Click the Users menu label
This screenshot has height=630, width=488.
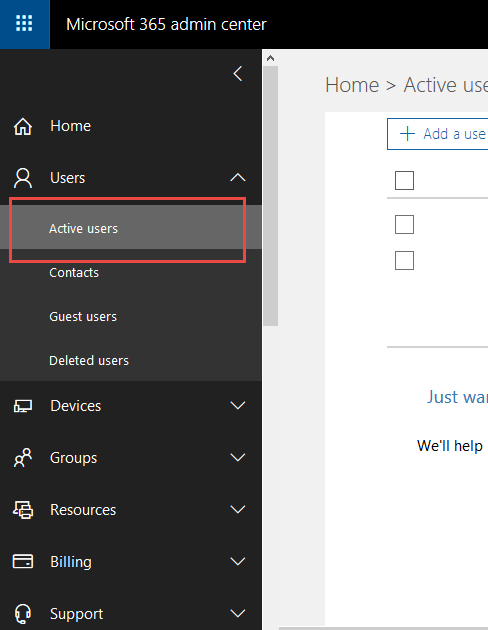click(67, 178)
